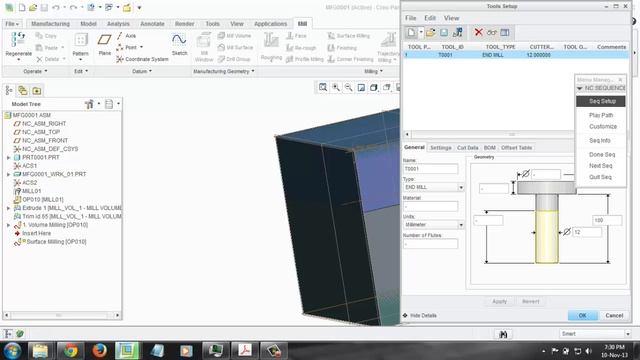640x360 pixels.
Task: Zoom out using graphics toolbar icon
Action: (349, 87)
